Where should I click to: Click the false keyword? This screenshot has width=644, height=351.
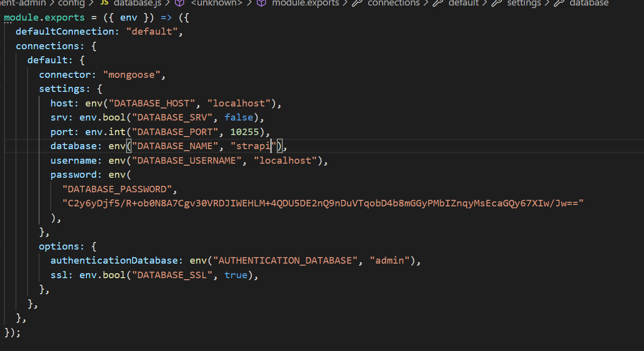(239, 118)
